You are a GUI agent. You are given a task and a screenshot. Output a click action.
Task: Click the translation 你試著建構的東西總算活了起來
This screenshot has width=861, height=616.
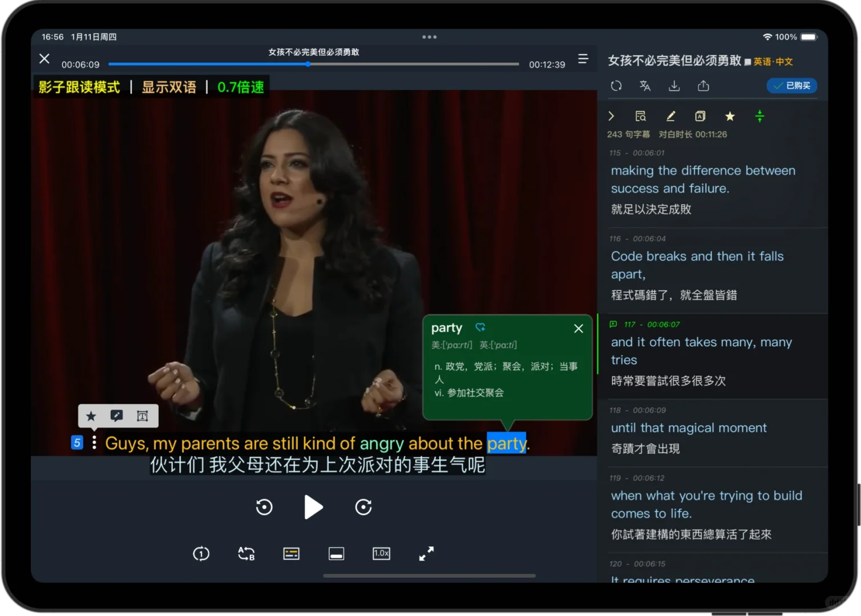click(x=691, y=534)
